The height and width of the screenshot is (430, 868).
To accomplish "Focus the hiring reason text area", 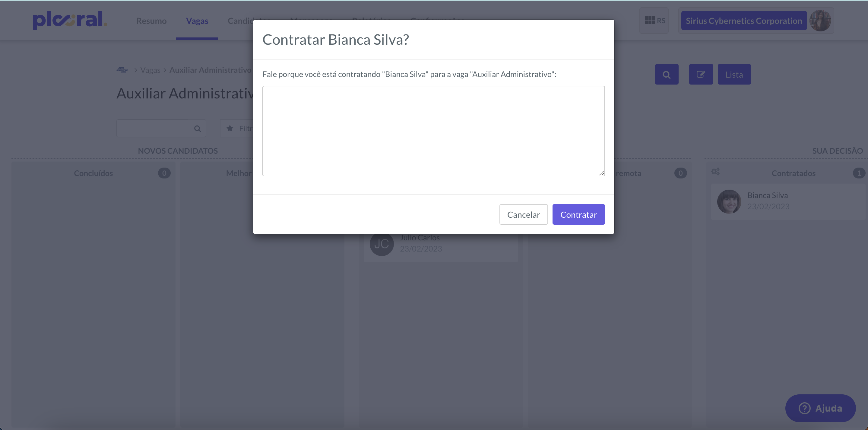I will [x=433, y=131].
